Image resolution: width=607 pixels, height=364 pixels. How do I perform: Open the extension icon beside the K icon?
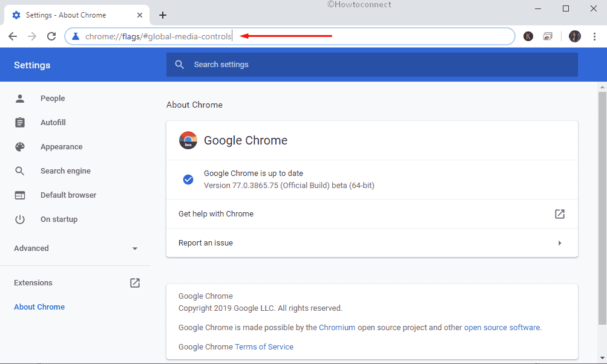pos(548,36)
